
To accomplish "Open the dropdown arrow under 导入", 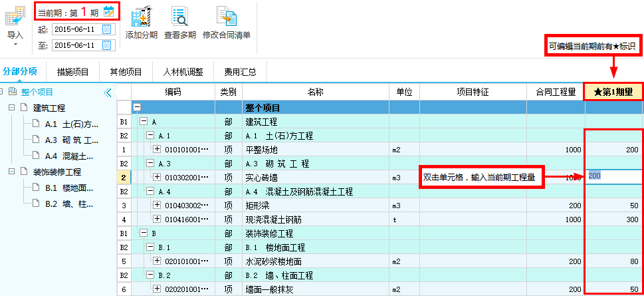I will point(15,45).
